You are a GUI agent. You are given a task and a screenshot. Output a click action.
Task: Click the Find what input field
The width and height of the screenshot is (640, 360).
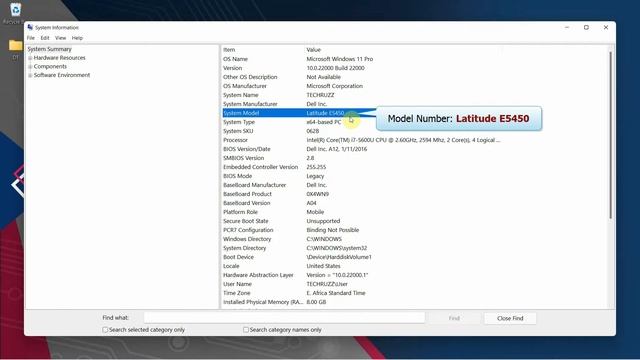click(x=284, y=318)
